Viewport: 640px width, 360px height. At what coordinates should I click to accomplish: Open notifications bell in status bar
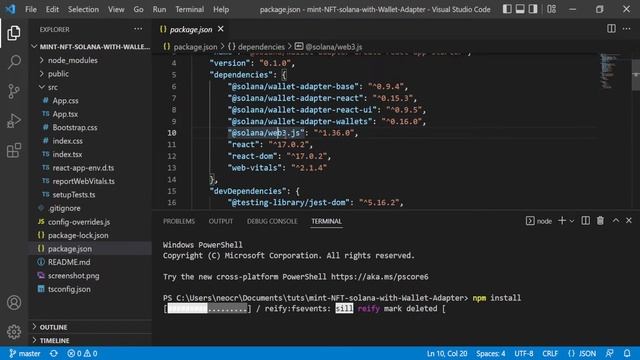coord(627,353)
